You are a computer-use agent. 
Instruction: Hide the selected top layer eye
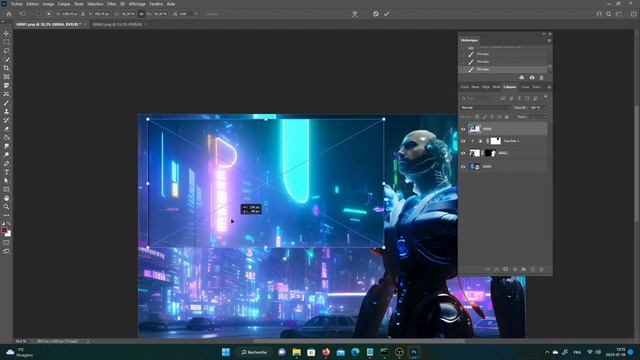pyautogui.click(x=463, y=129)
